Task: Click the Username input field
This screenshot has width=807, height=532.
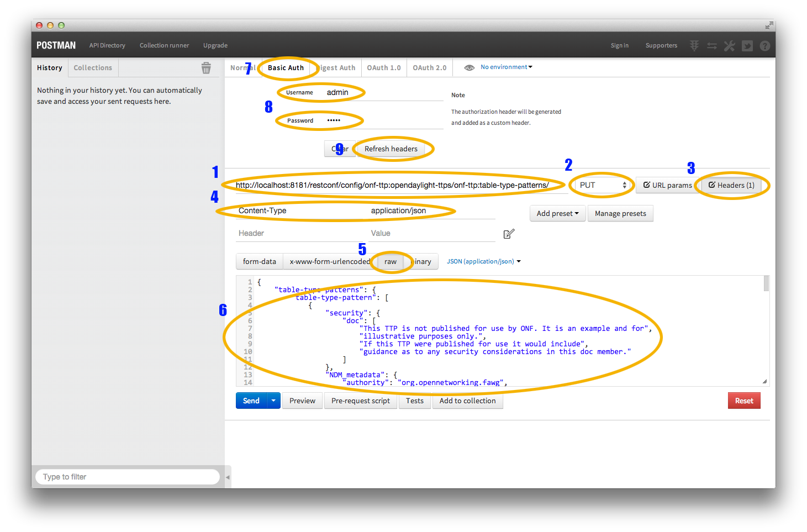Action: 383,92
